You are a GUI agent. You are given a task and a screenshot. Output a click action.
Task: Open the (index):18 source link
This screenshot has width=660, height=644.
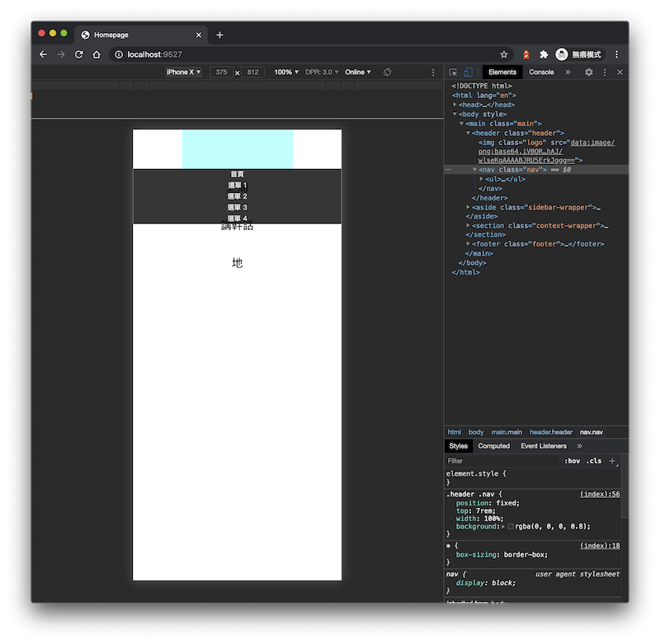pyautogui.click(x=600, y=546)
